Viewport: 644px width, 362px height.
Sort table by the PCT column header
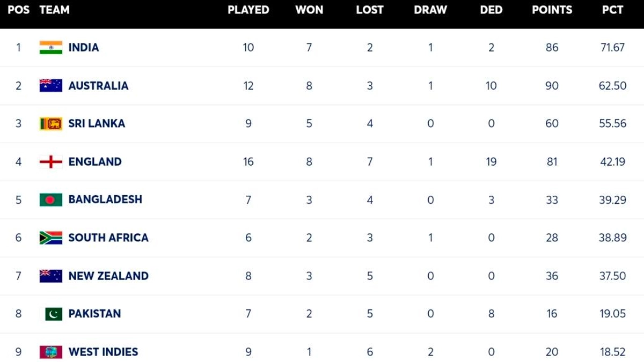click(x=612, y=10)
